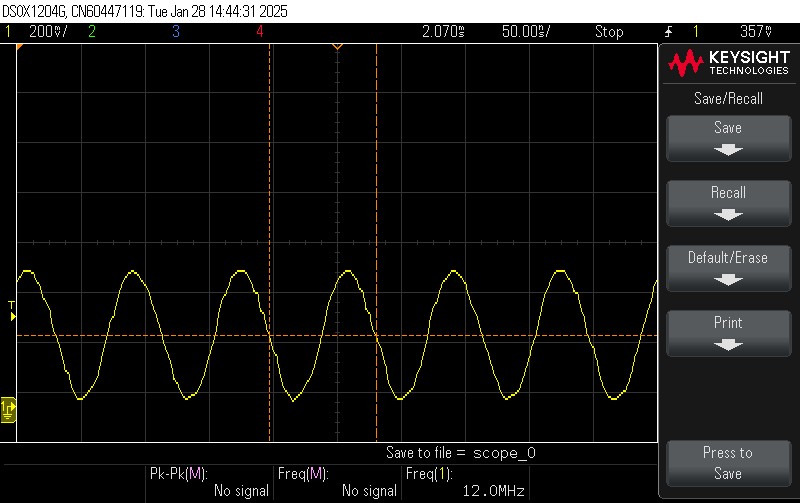This screenshot has height=503, width=800.
Task: Click the 357 mV trigger level readout
Action: (x=756, y=32)
